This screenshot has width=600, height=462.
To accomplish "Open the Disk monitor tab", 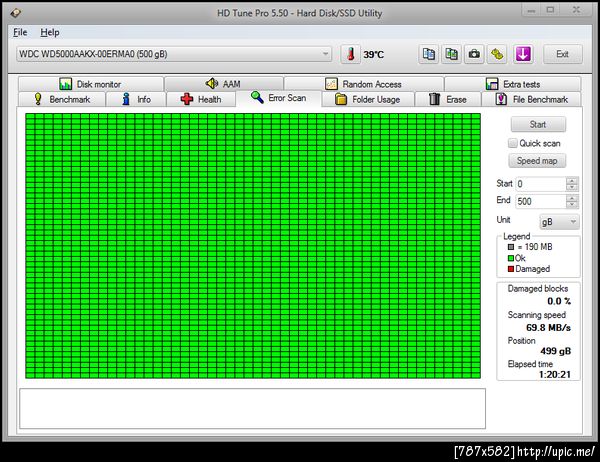I will [x=91, y=84].
